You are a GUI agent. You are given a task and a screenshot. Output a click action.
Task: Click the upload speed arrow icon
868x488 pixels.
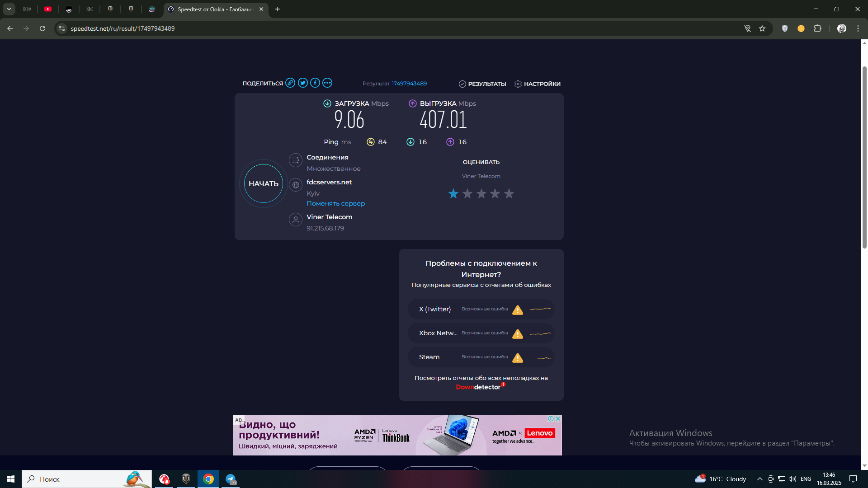[x=413, y=103]
